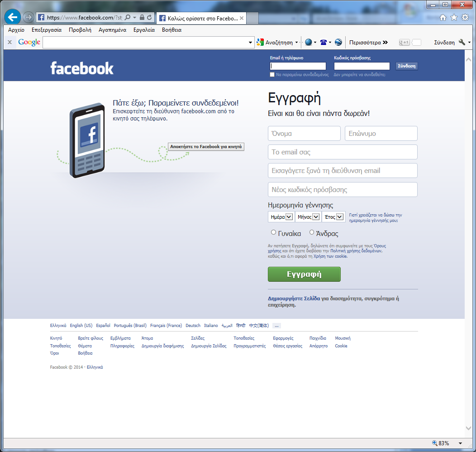Viewport: 476px width, 452px height.
Task: Open browser settings gear icon
Action: click(465, 17)
